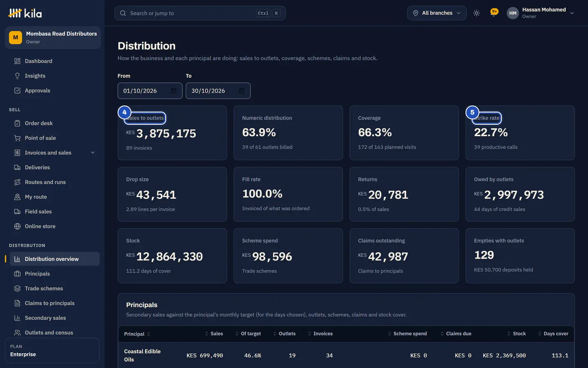Sort the table by Of target column

pyautogui.click(x=248, y=334)
